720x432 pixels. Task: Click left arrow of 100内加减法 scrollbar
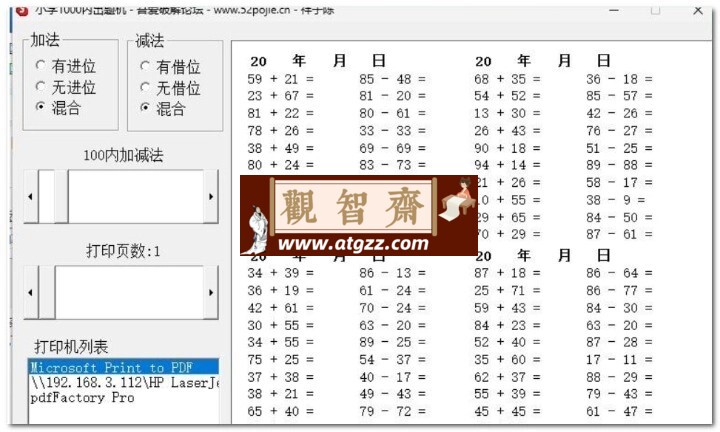(x=31, y=196)
